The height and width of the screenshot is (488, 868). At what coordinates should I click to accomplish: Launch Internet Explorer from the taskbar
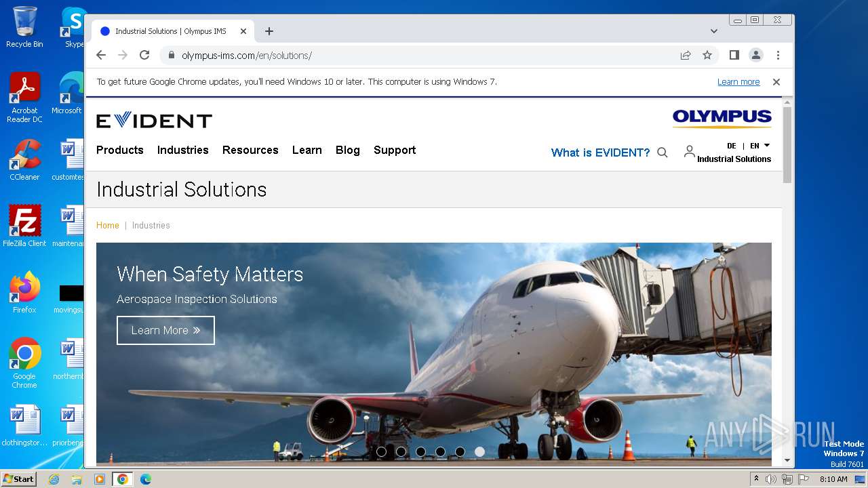[x=54, y=479]
